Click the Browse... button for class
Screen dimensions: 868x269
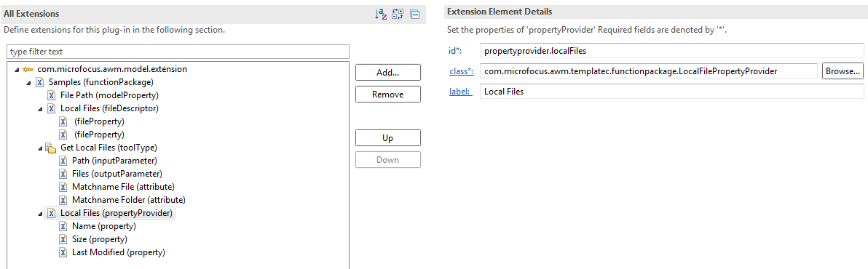click(x=843, y=71)
